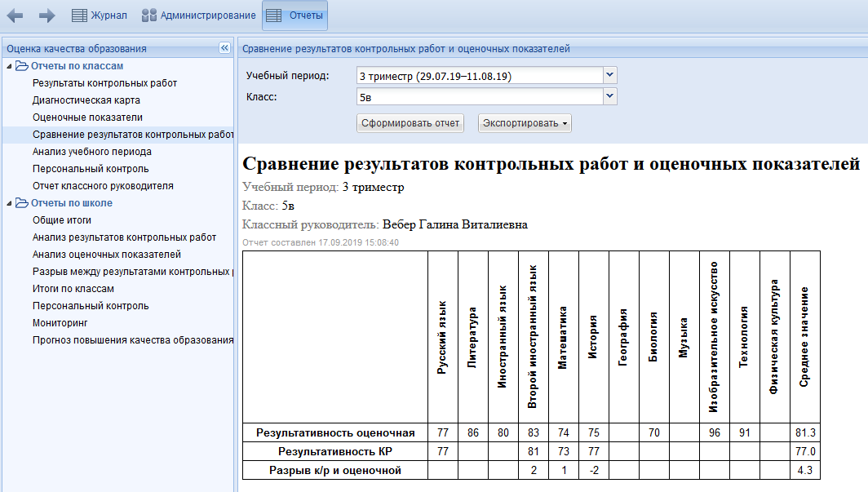The image size is (868, 492).
Task: Click the 81.3 average value cell
Action: coord(805,432)
